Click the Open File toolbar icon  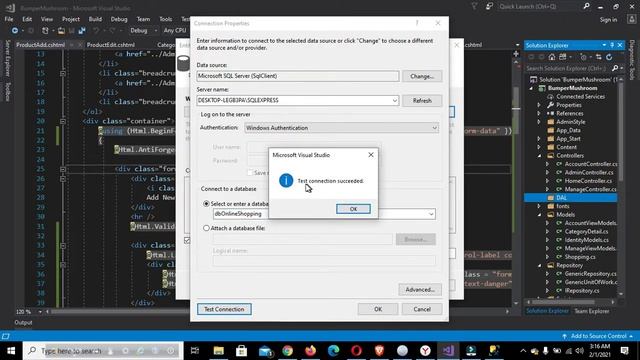tap(61, 31)
